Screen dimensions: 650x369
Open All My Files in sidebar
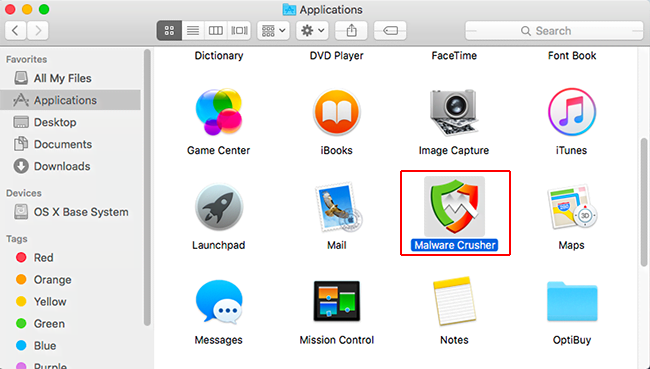click(x=70, y=78)
